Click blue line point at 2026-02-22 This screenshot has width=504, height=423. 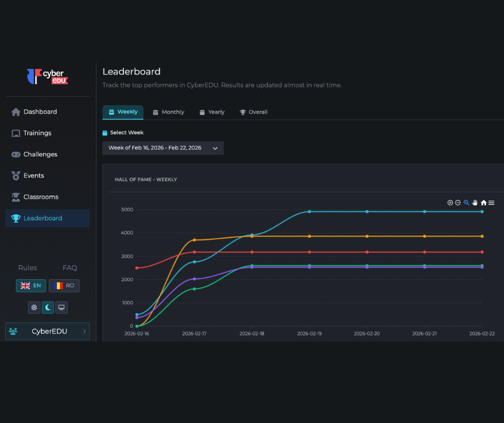click(x=482, y=211)
